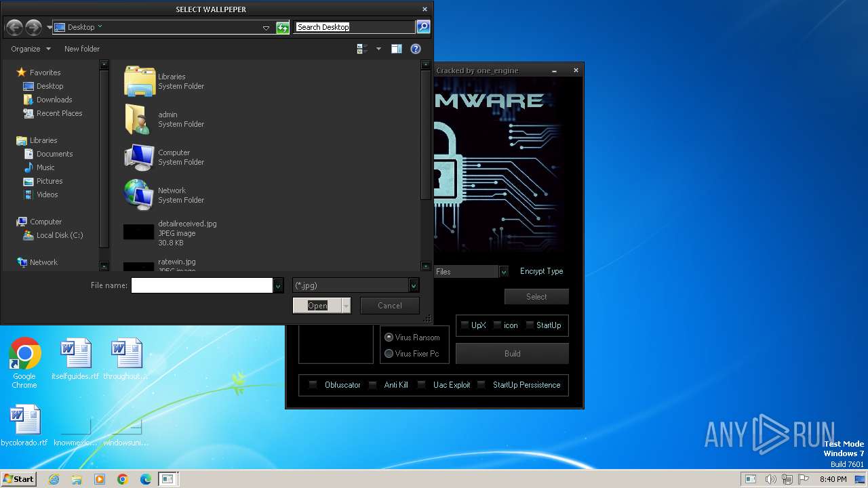The height and width of the screenshot is (488, 868).
Task: Select Recent Places under Favorites
Action: [59, 113]
